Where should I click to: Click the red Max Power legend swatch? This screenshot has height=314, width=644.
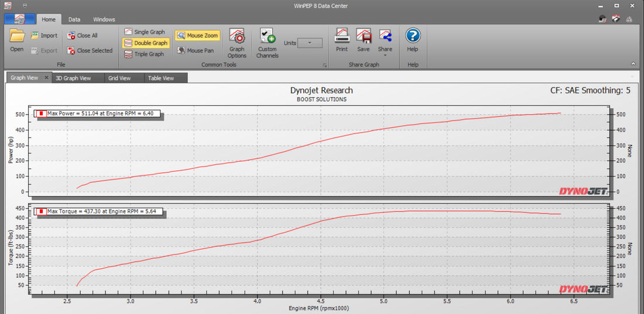coord(42,113)
